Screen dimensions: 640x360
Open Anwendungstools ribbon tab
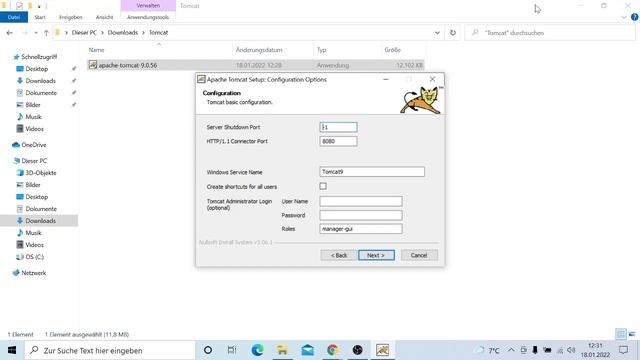(x=148, y=17)
